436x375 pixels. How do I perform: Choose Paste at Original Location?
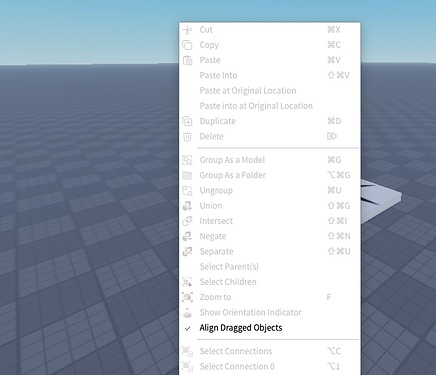click(x=270, y=91)
